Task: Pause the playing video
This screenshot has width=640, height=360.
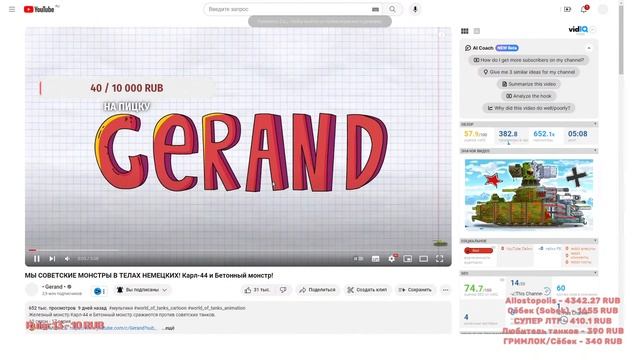Action: point(37,258)
